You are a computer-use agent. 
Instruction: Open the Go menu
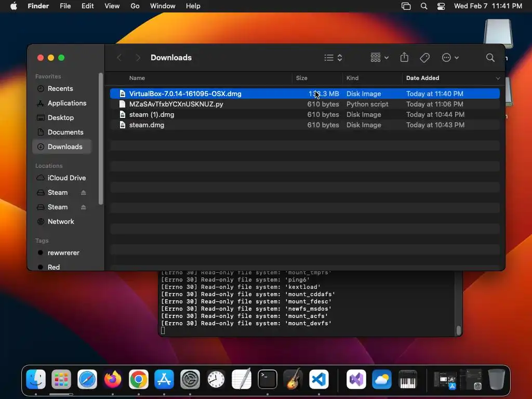click(135, 6)
